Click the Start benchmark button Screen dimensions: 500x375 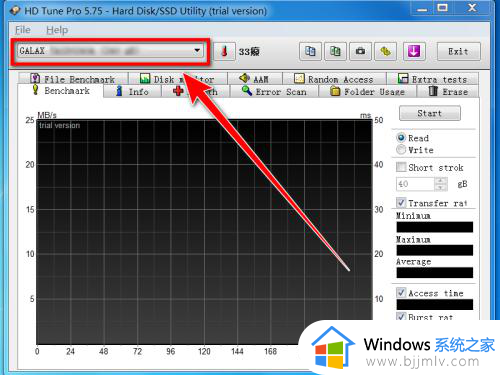click(430, 113)
